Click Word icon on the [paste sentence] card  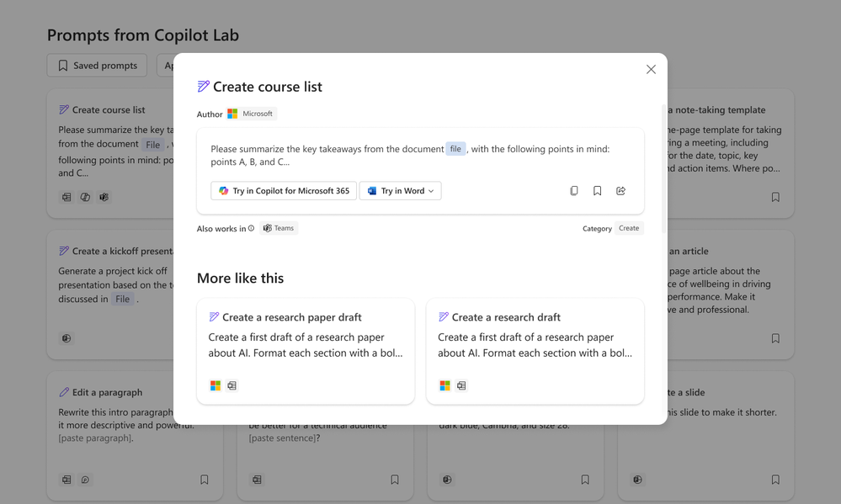(x=257, y=480)
